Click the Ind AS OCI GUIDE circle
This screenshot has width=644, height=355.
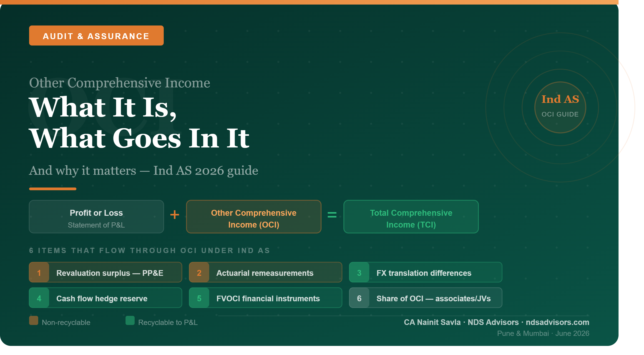point(560,107)
